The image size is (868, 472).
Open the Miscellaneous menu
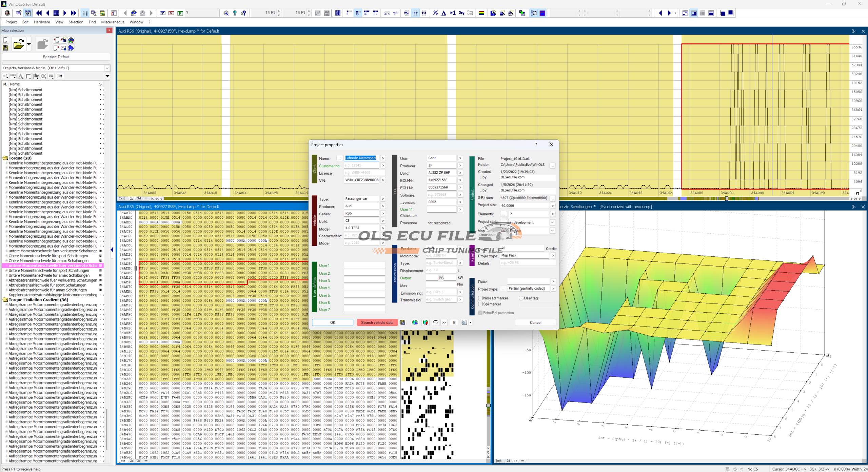[x=113, y=22]
